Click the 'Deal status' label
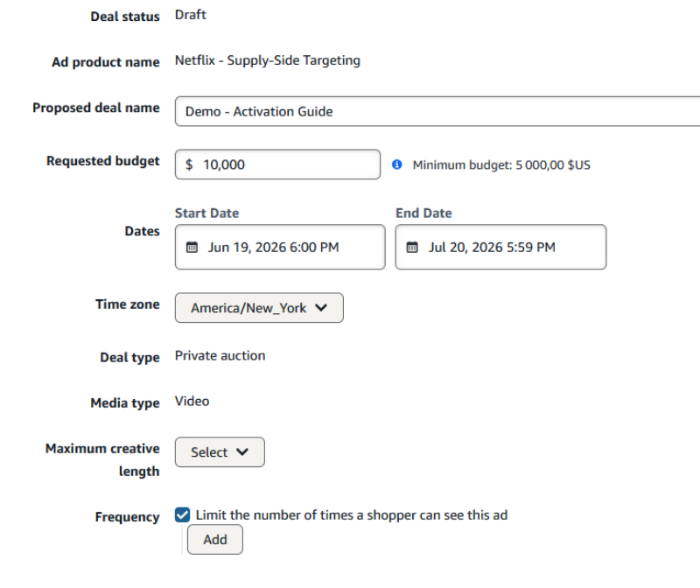The image size is (700, 588). pyautogui.click(x=125, y=17)
